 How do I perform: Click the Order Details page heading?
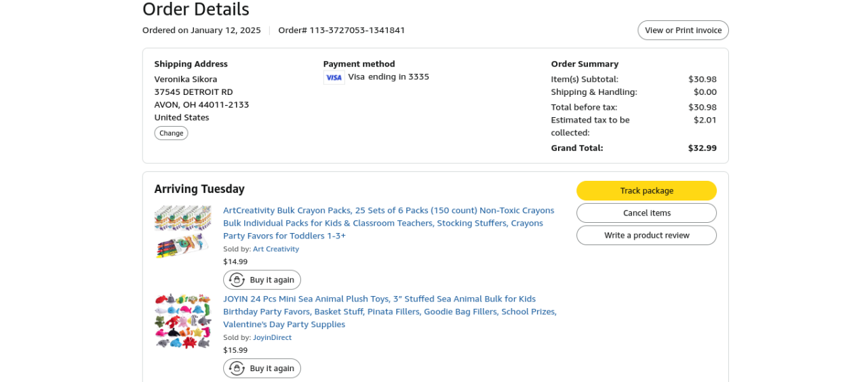[x=196, y=9]
